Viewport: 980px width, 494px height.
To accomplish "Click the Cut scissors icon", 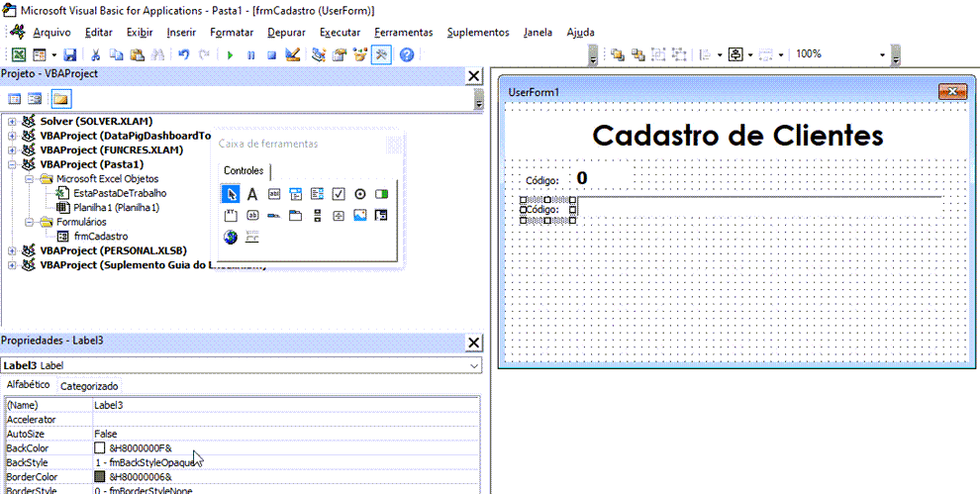I will (96, 55).
